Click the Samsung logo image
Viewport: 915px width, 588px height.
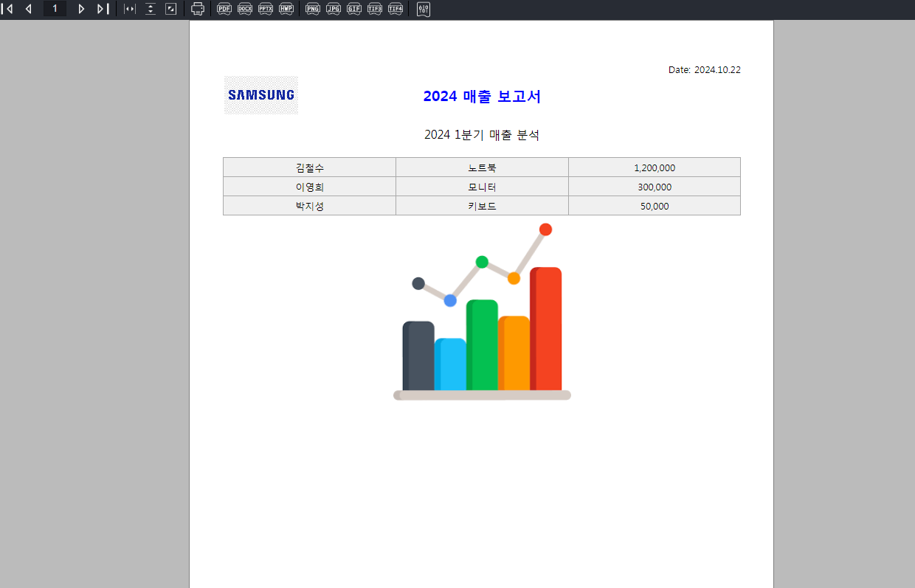click(x=261, y=95)
